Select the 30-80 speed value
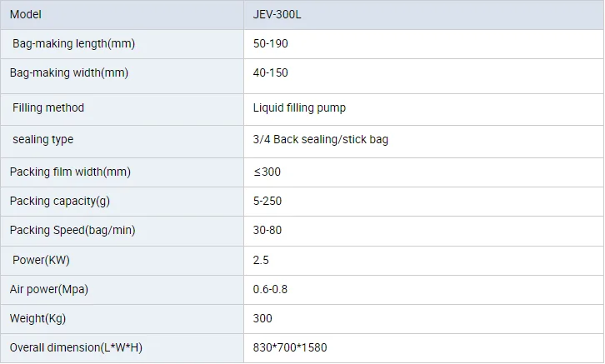 pyautogui.click(x=267, y=230)
